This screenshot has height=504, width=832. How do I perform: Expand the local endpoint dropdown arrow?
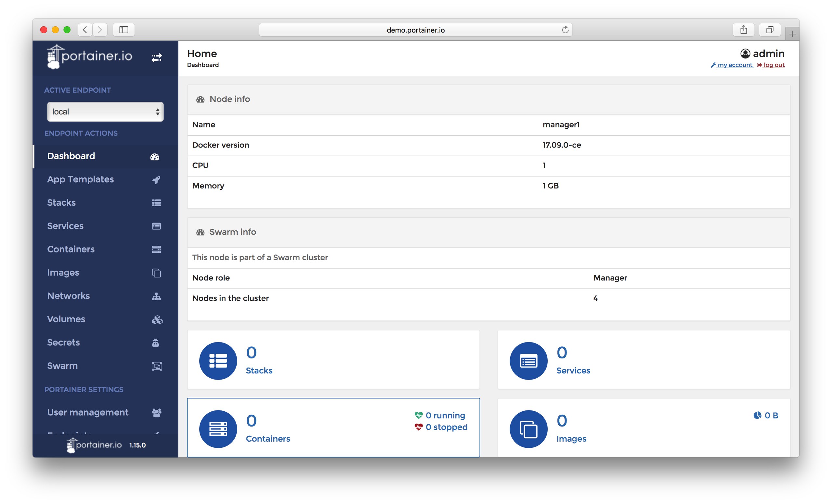click(157, 112)
